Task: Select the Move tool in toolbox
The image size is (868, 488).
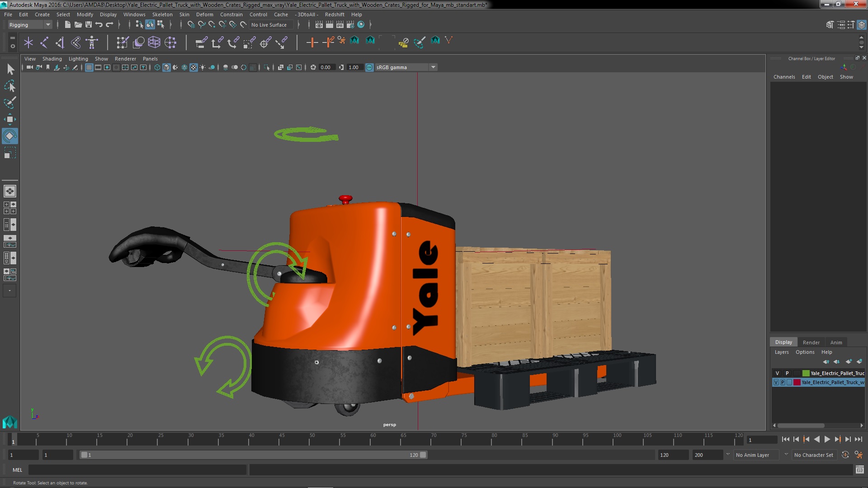Action: point(10,119)
